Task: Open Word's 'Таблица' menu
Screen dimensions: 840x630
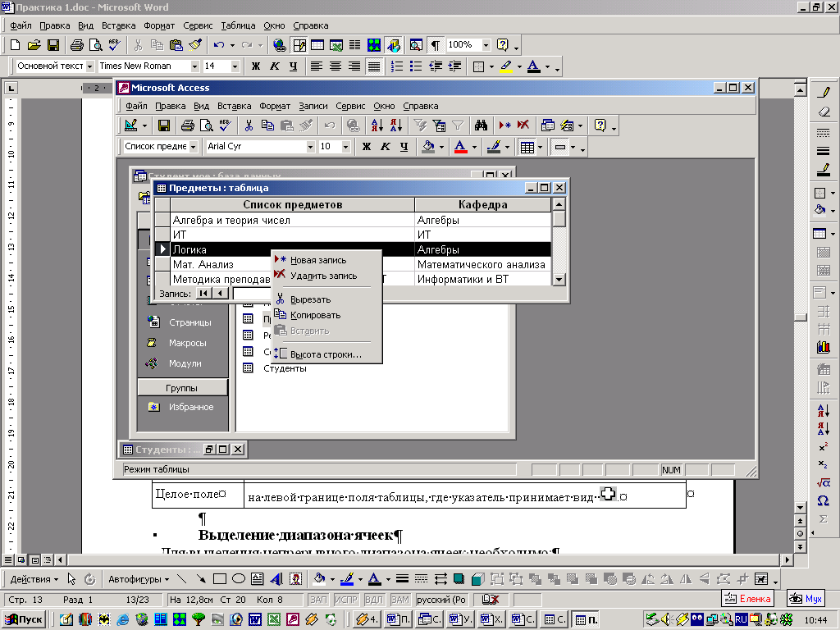Action: click(238, 25)
